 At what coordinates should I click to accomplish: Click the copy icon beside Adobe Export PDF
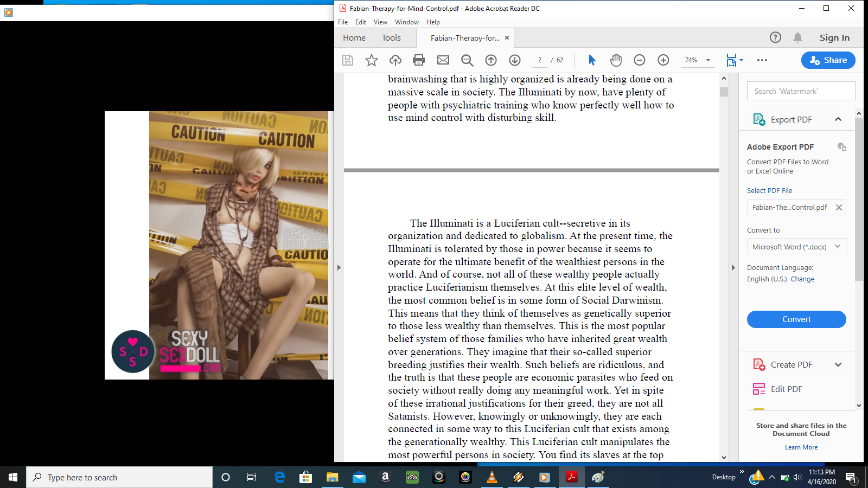(842, 147)
